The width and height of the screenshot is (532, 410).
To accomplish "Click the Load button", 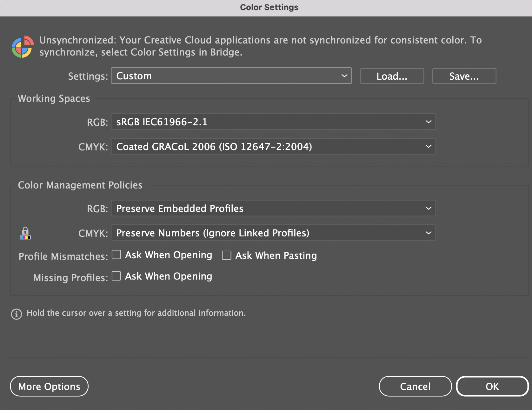I will click(x=392, y=76).
